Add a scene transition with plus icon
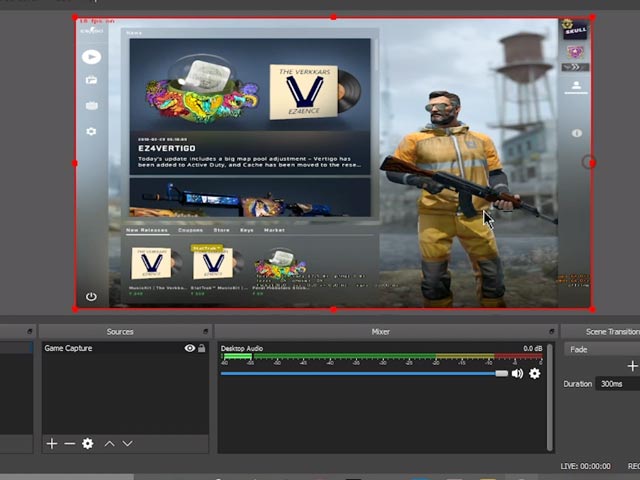The image size is (640, 480). tap(633, 366)
